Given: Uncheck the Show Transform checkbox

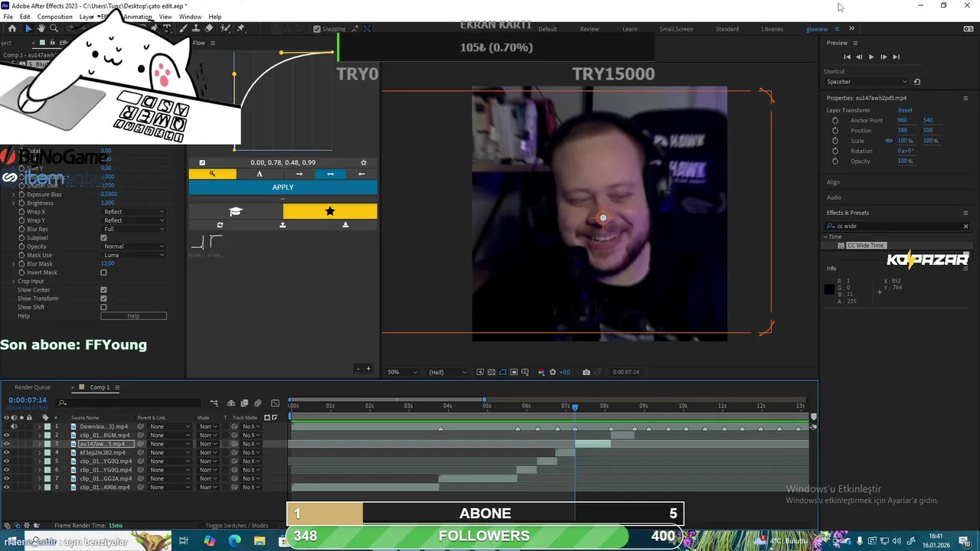Looking at the screenshot, I should click(103, 298).
